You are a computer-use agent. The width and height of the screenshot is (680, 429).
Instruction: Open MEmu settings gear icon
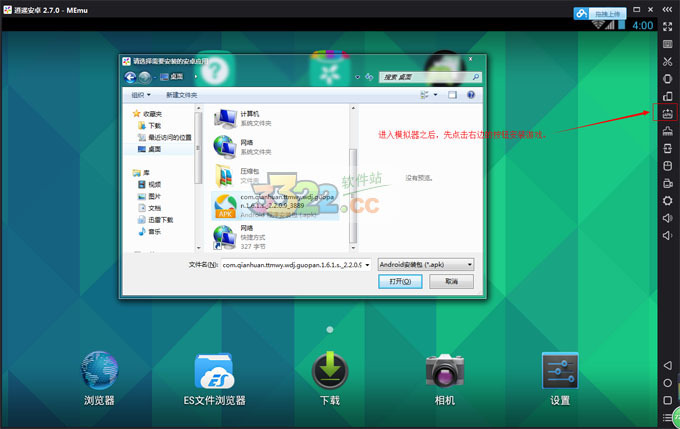click(667, 200)
